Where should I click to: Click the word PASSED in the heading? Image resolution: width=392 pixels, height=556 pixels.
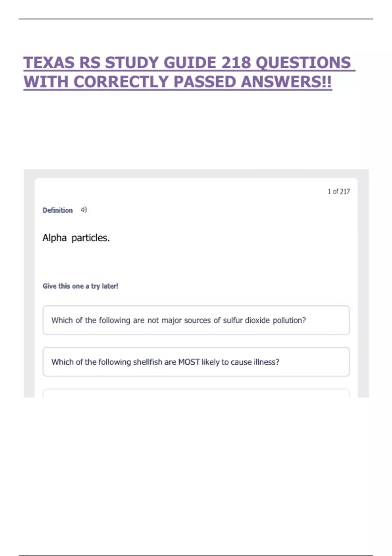204,82
